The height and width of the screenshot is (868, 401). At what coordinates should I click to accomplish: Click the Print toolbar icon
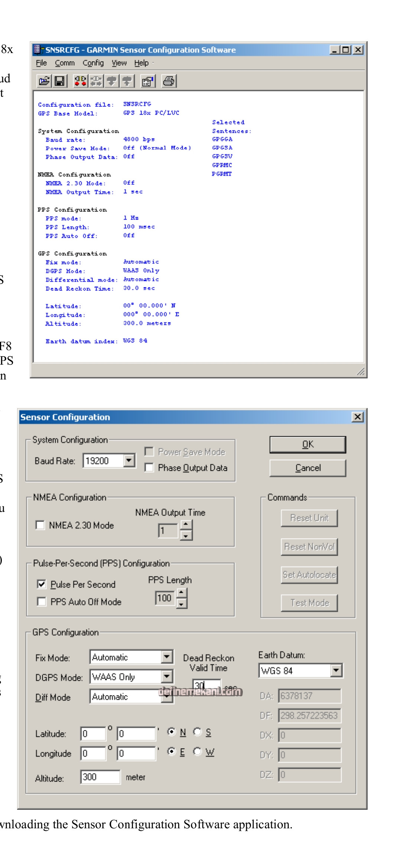(169, 81)
